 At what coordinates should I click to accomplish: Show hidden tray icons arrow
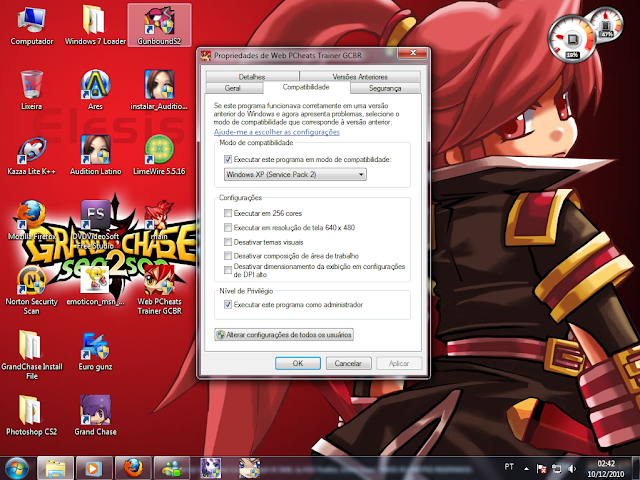[527, 469]
